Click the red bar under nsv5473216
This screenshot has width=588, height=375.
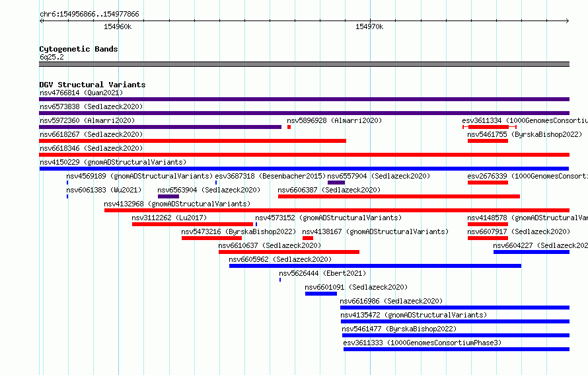(x=211, y=238)
